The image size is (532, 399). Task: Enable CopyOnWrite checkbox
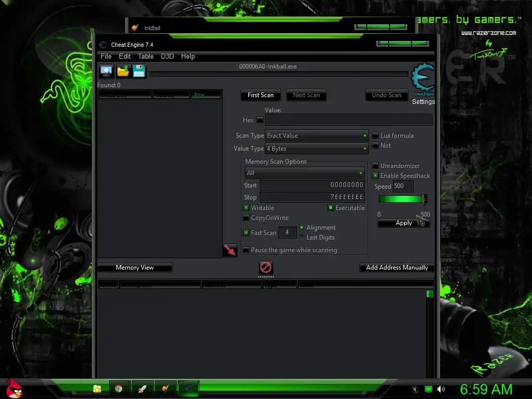point(246,218)
